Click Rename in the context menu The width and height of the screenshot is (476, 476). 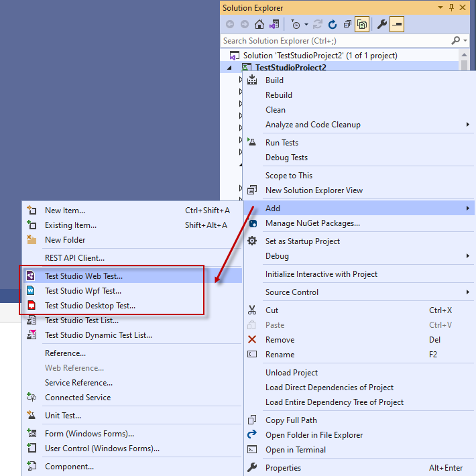359,355
